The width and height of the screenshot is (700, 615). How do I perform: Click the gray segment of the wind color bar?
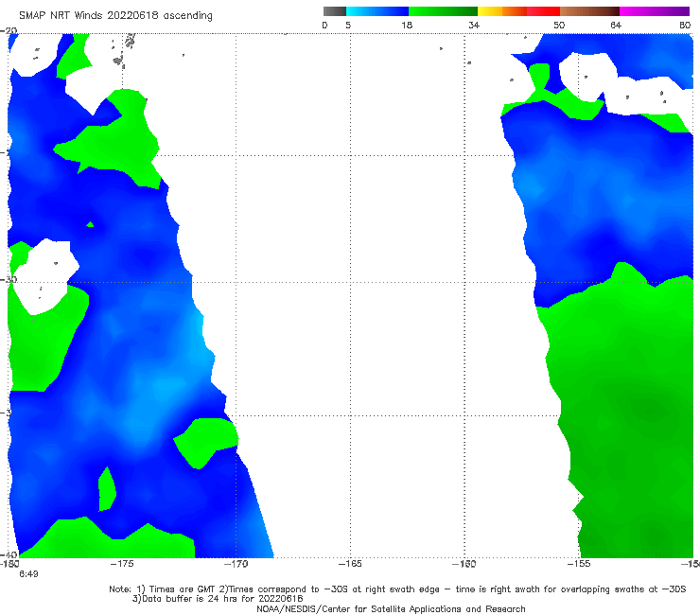335,11
